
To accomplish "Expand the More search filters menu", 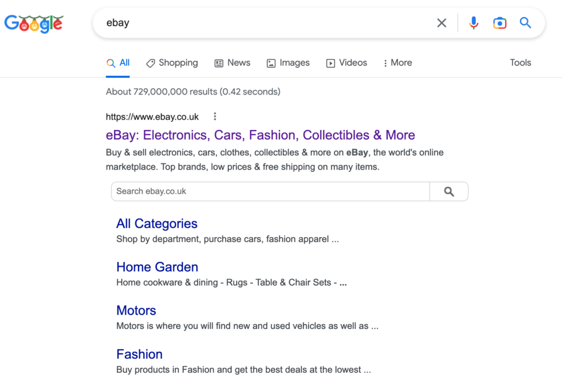I will 398,63.
